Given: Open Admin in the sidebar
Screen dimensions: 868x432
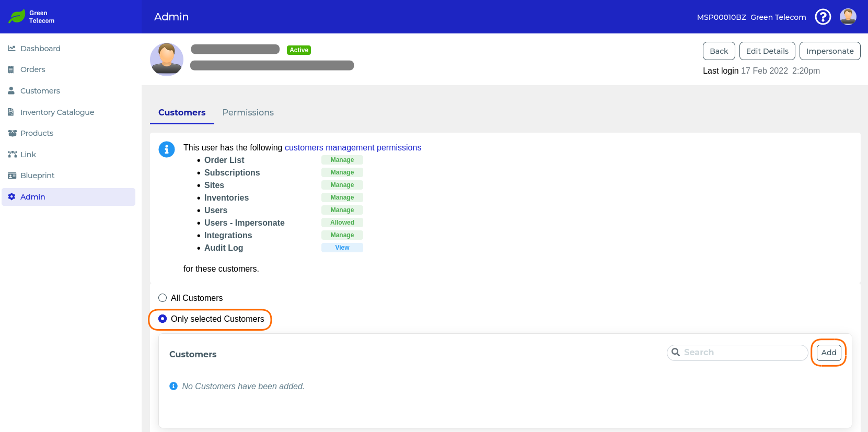Looking at the screenshot, I should [68, 197].
